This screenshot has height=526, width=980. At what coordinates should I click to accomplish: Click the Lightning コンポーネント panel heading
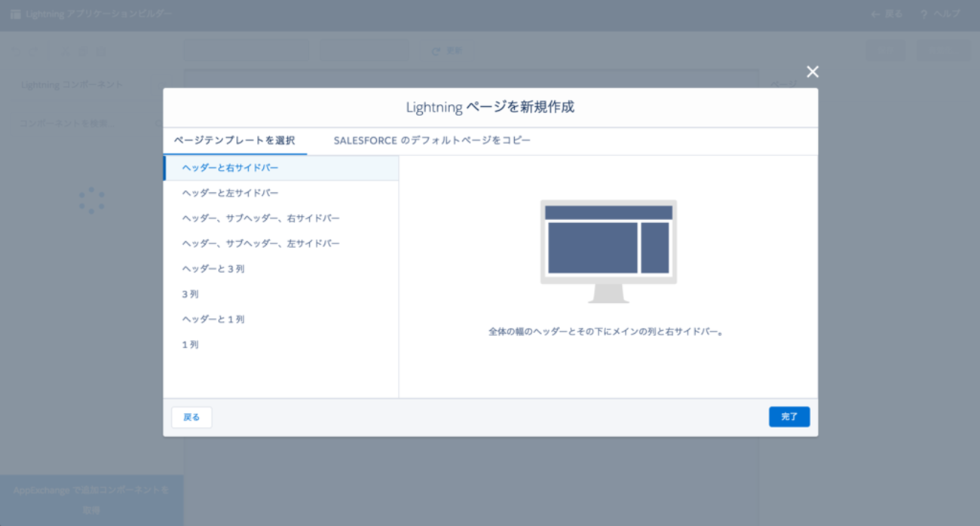pos(72,85)
